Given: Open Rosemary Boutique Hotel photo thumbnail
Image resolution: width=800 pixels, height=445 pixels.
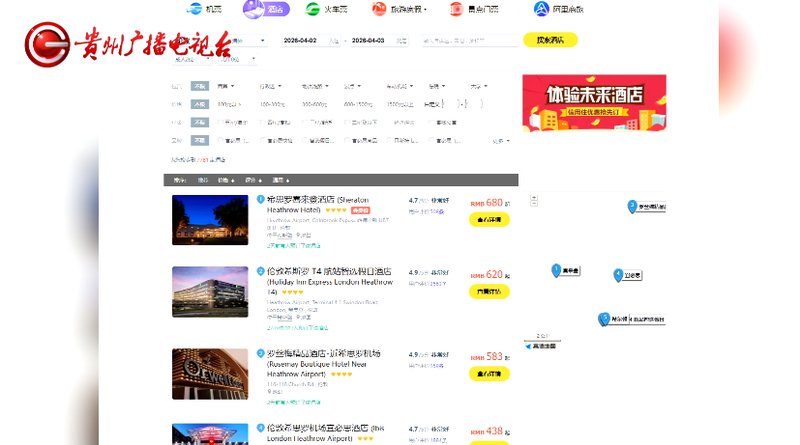Looking at the screenshot, I should tap(210, 374).
